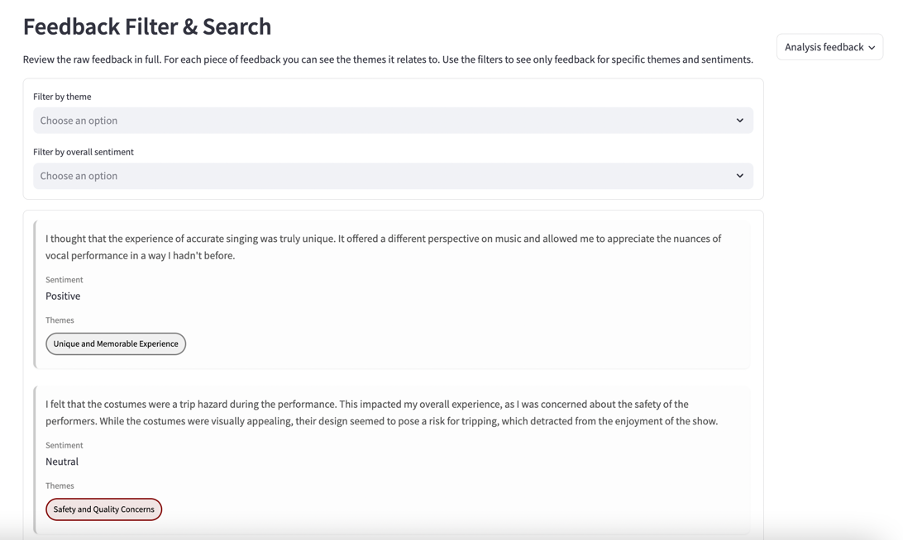Open the Filter by theme select box
904x540 pixels.
(392, 121)
